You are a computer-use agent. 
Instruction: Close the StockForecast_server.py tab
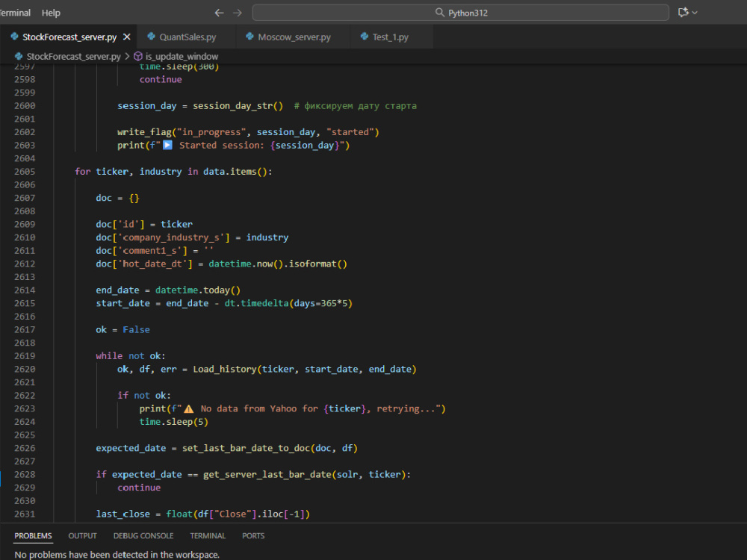click(x=127, y=37)
